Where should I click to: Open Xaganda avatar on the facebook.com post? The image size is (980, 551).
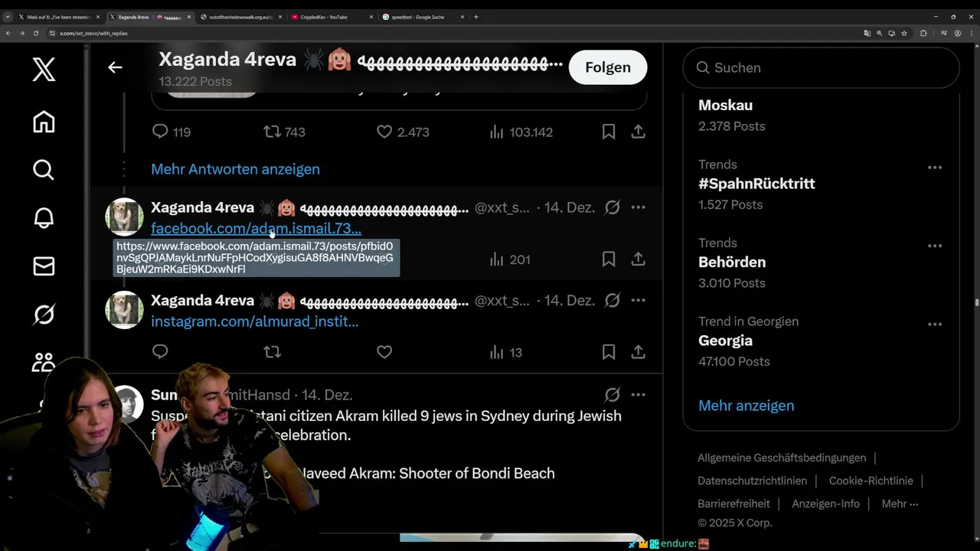124,217
